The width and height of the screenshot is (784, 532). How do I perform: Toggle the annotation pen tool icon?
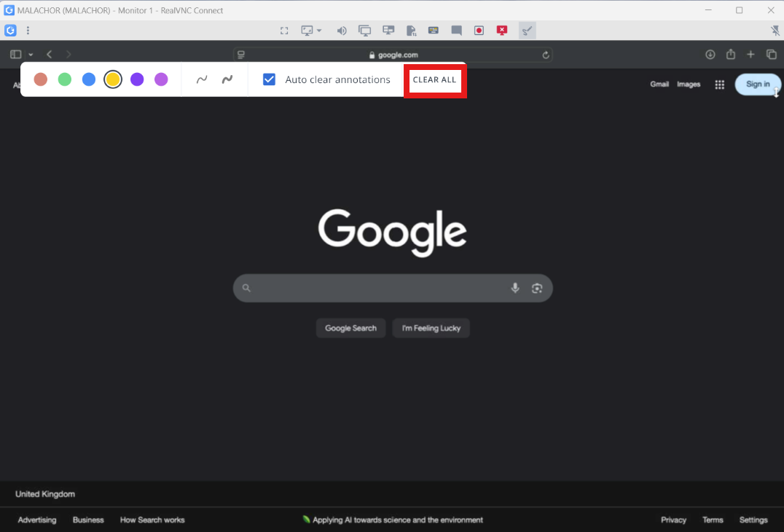(x=527, y=31)
